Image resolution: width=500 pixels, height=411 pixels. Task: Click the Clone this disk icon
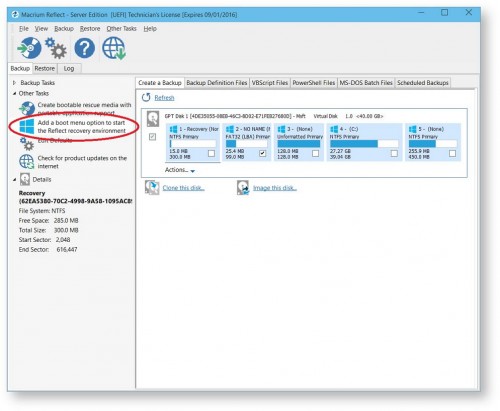click(152, 188)
